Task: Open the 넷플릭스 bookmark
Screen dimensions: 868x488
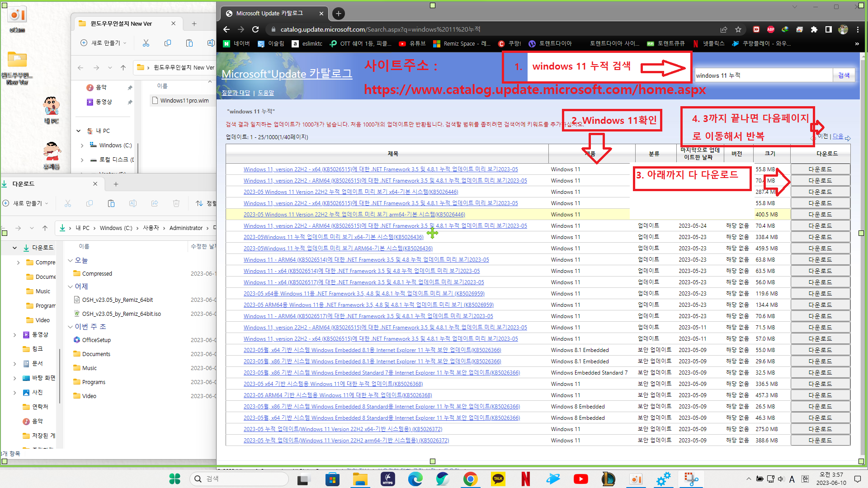Action: pyautogui.click(x=708, y=43)
